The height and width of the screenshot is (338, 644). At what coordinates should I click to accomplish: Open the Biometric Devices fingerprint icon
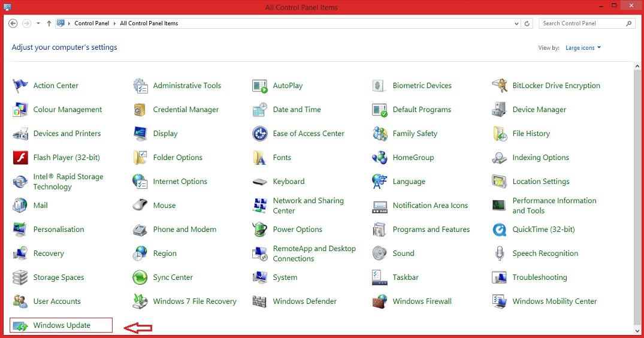379,86
